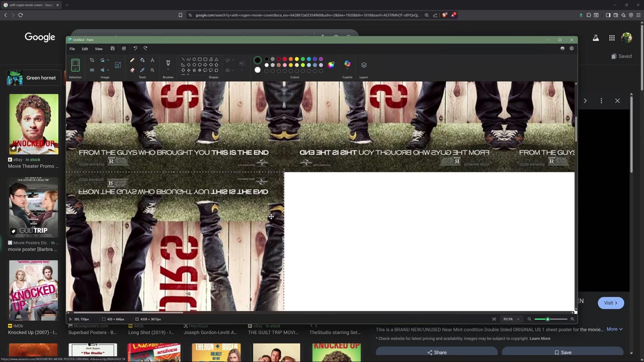Open the Edit menu

(x=85, y=49)
